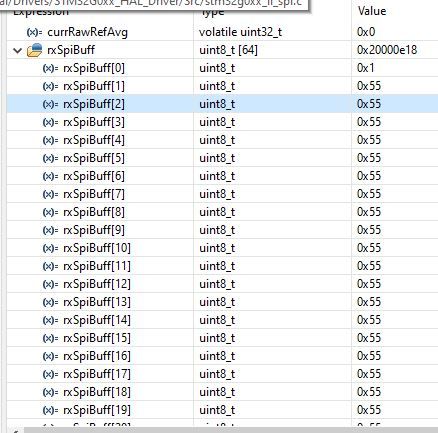Select rxSpiBuff[16] row

(222, 356)
